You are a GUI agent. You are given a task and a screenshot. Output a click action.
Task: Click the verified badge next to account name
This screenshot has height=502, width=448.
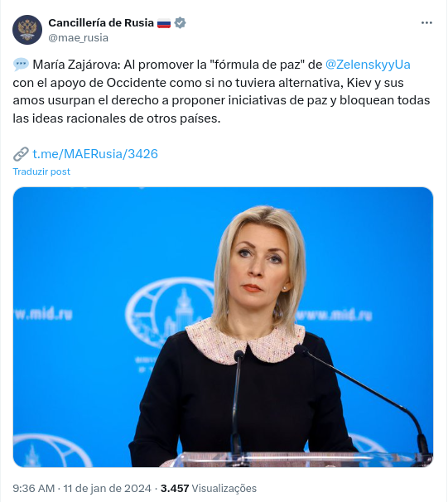pos(181,22)
